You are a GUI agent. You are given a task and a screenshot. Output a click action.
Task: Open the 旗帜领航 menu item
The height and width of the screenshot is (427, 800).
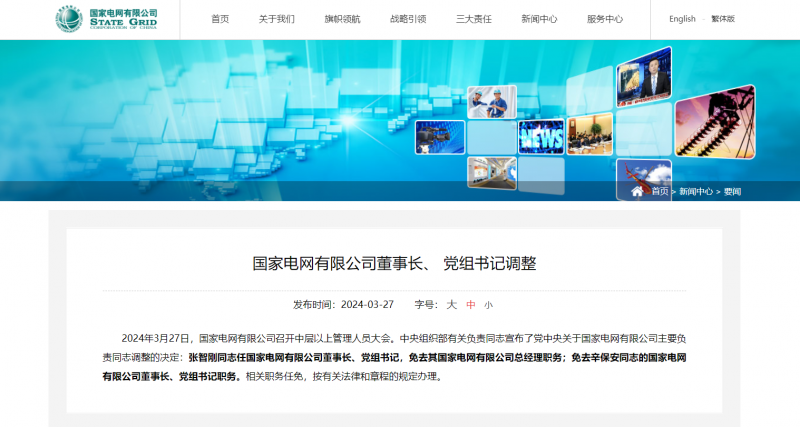point(342,19)
